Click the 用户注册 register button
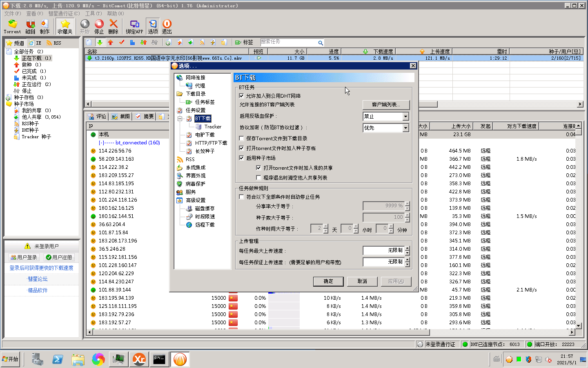This screenshot has width=588, height=368. [x=59, y=257]
